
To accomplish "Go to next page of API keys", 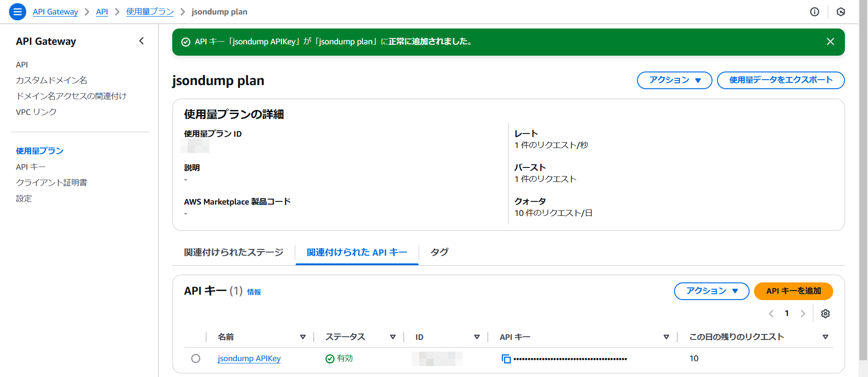I will point(802,314).
